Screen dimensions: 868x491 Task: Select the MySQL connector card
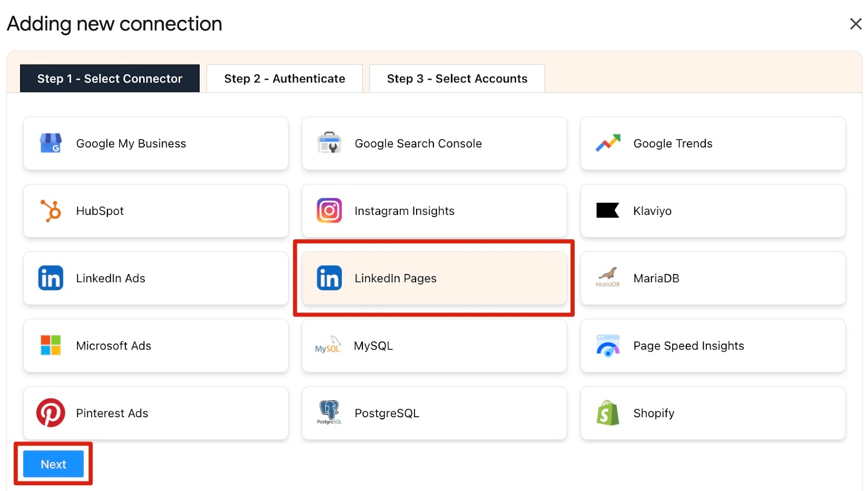tap(434, 346)
